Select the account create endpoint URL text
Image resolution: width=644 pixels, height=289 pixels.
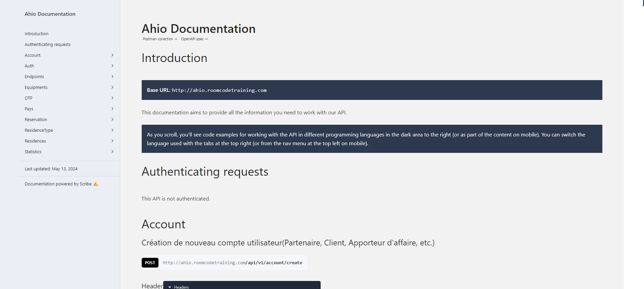click(232, 263)
